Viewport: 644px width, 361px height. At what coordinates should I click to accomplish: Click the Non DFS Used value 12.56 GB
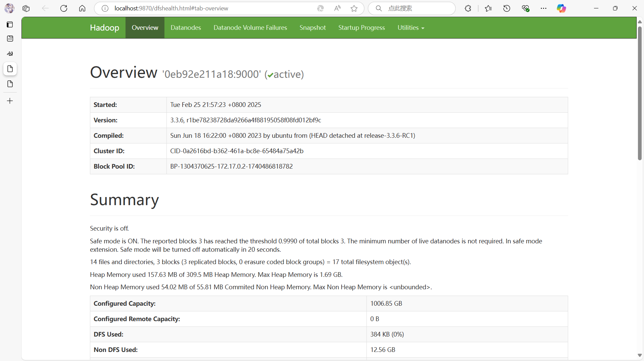tap(383, 350)
